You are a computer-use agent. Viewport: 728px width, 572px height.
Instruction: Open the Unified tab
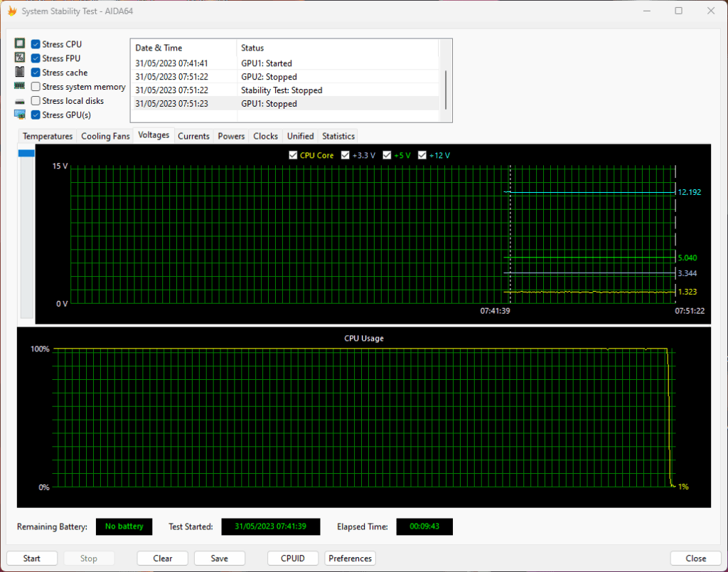pyautogui.click(x=301, y=136)
